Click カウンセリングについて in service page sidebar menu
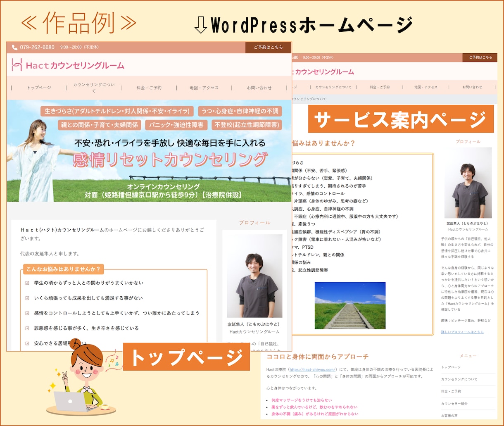504x426 pixels. [459, 379]
